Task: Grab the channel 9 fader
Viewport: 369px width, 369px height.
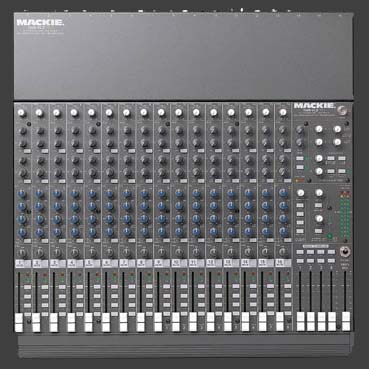Action: (x=158, y=322)
